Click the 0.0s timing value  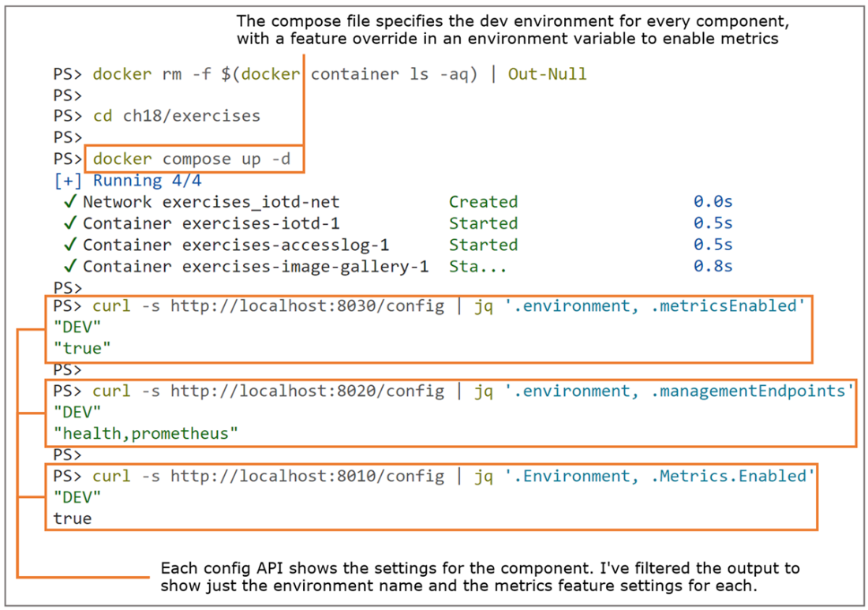(x=713, y=201)
